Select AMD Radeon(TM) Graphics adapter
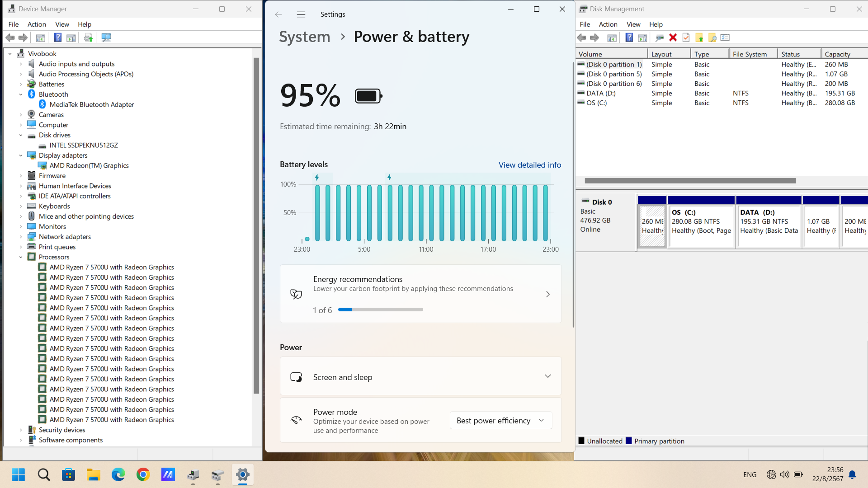The width and height of the screenshot is (868, 488). click(x=89, y=165)
